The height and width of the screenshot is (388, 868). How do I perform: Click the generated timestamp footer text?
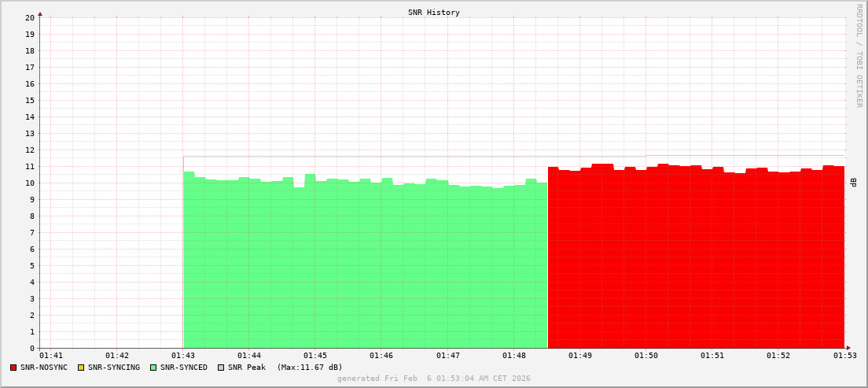click(434, 379)
